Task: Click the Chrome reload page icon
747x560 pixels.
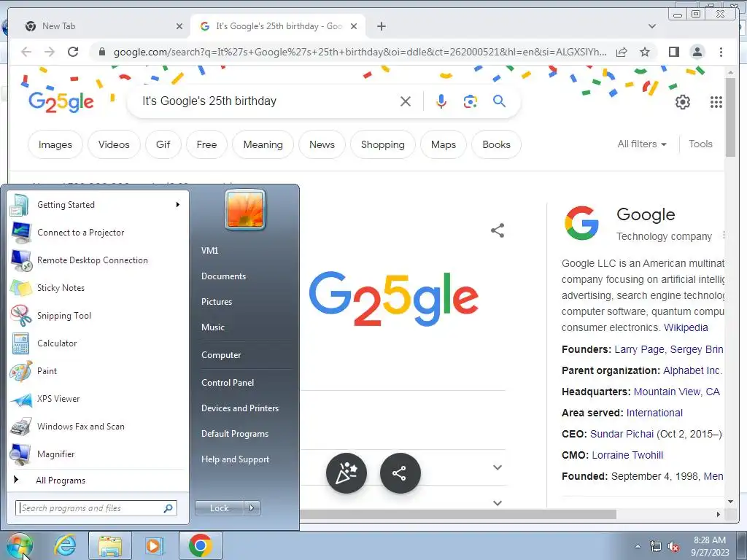Action: pyautogui.click(x=73, y=52)
